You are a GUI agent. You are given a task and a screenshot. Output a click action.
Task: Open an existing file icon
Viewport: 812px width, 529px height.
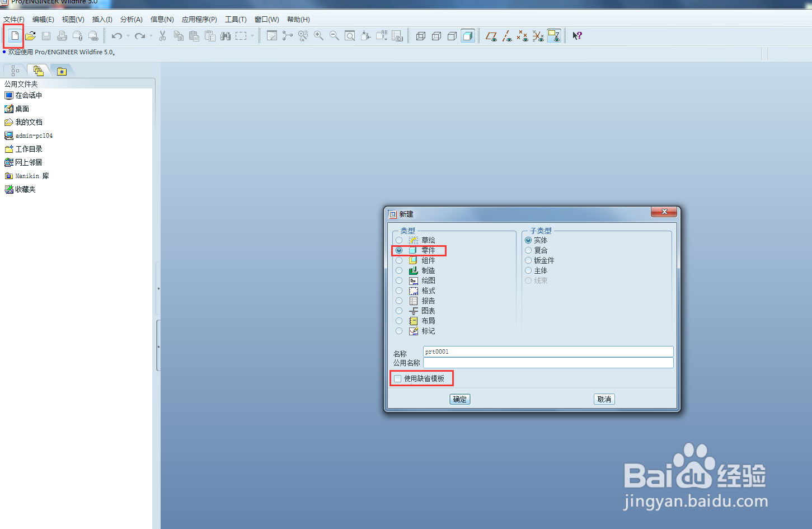click(30, 36)
